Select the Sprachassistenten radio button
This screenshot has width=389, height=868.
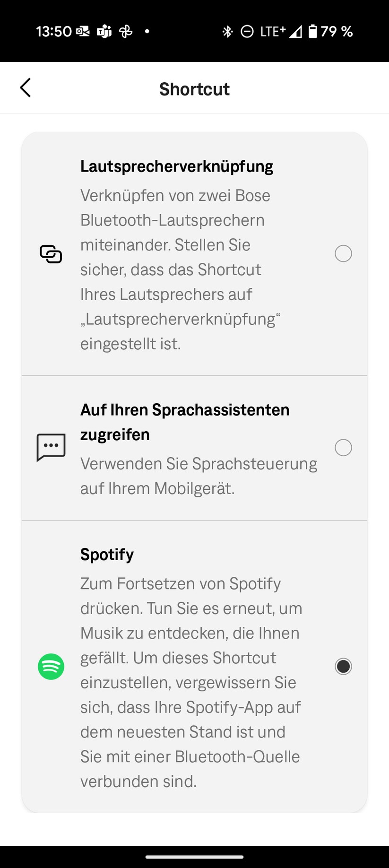343,447
